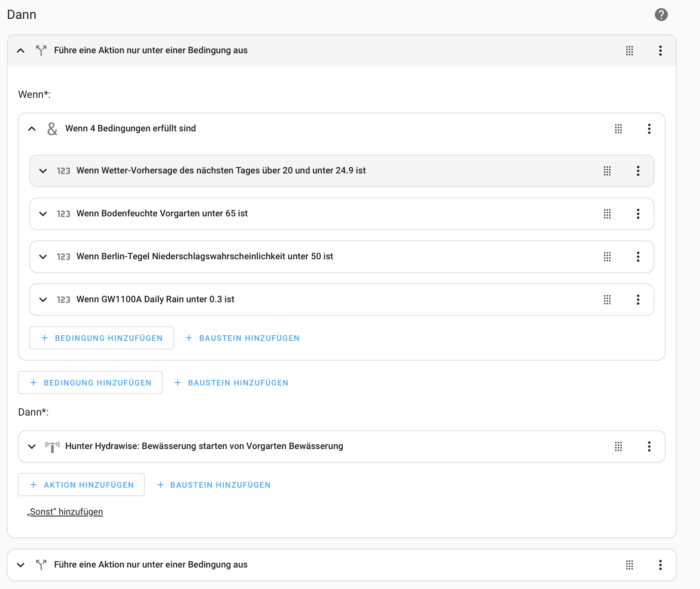The width and height of the screenshot is (700, 589).
Task: Open three-dot menu of bottom collapsed action block
Action: coord(660,565)
